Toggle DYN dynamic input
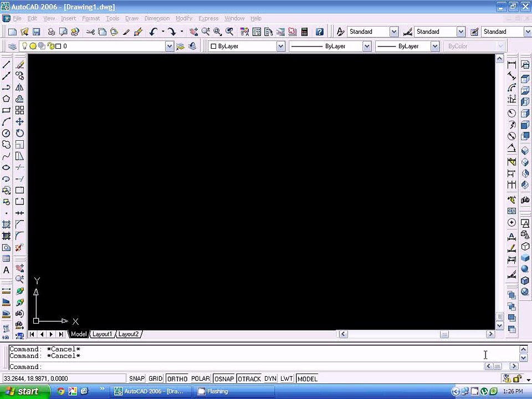This screenshot has height=399, width=532. (x=270, y=378)
